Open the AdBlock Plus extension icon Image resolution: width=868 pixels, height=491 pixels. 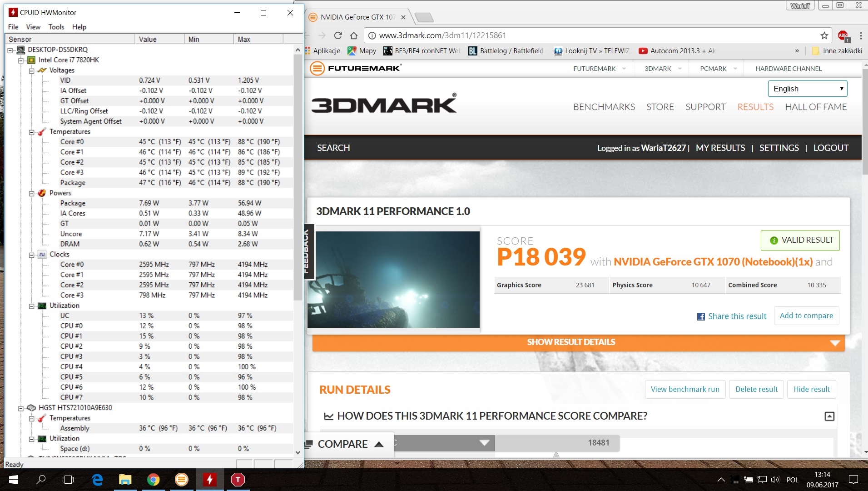tap(843, 35)
